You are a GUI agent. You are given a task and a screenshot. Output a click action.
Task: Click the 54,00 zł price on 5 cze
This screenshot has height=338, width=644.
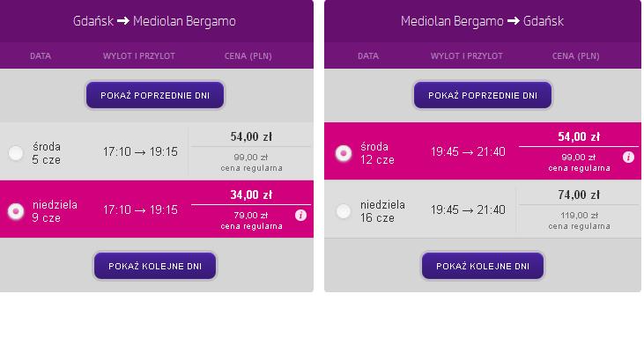tap(251, 136)
